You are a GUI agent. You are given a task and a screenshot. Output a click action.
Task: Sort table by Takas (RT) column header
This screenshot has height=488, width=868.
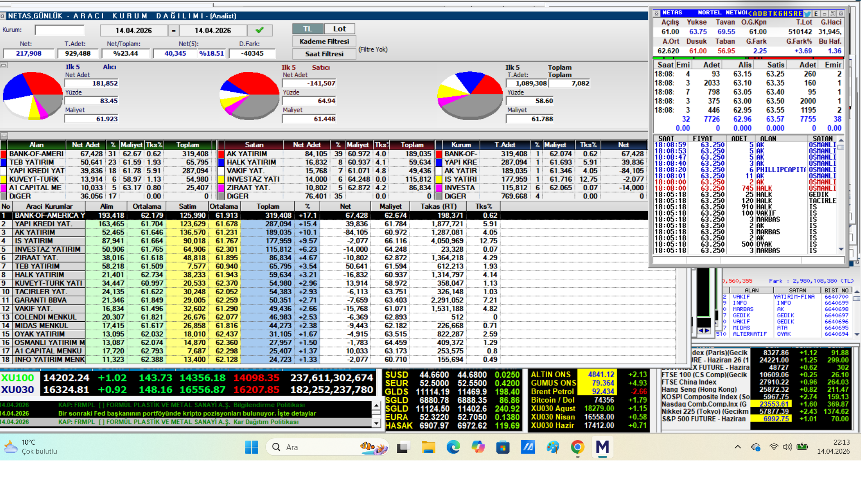click(438, 206)
